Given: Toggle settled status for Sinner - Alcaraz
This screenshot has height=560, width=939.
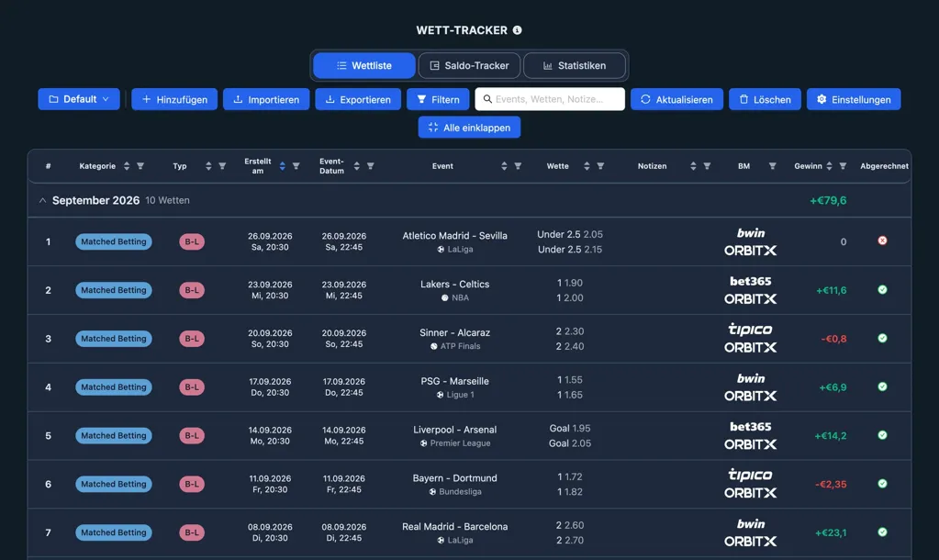Looking at the screenshot, I should click(x=882, y=338).
